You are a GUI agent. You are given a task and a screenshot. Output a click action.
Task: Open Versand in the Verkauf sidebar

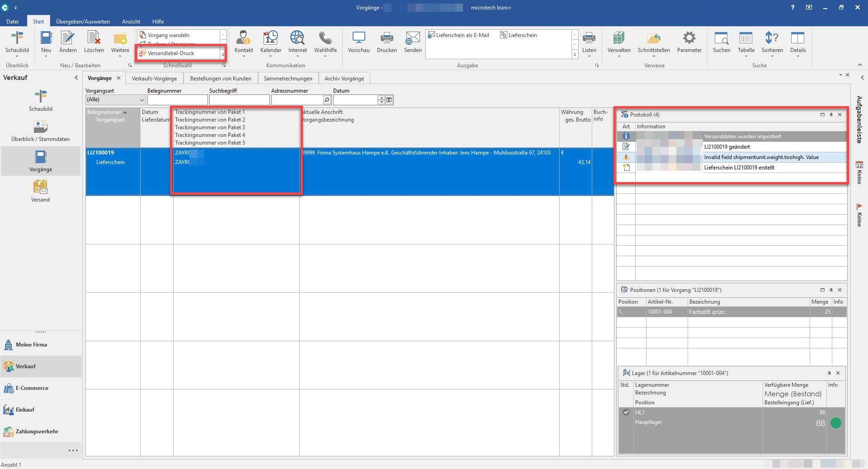point(40,191)
